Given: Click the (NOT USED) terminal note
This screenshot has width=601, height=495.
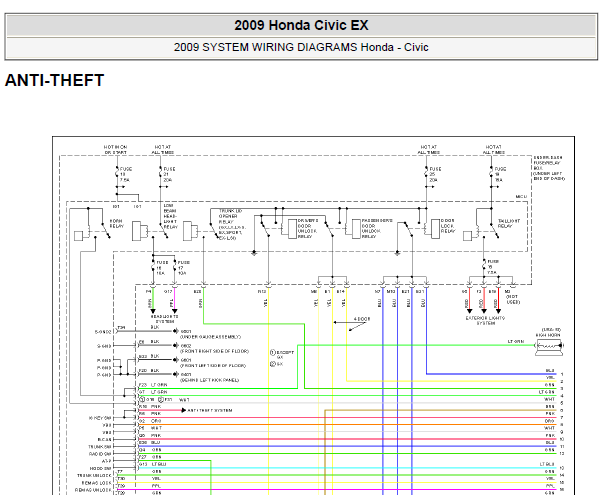Looking at the screenshot, I should [x=512, y=299].
